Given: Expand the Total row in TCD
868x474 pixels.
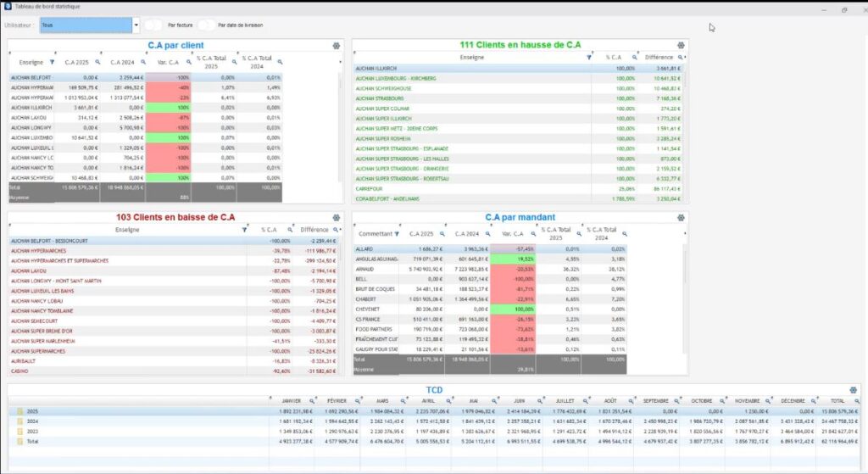Looking at the screenshot, I should 20,441.
